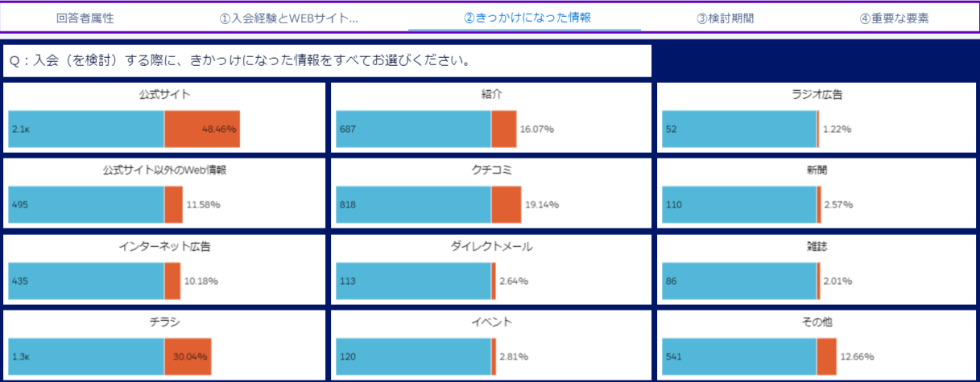Viewport: 980px width, 382px height.
Task: Click the orange 48.46% bar for 公式サイト
Action: point(202,129)
